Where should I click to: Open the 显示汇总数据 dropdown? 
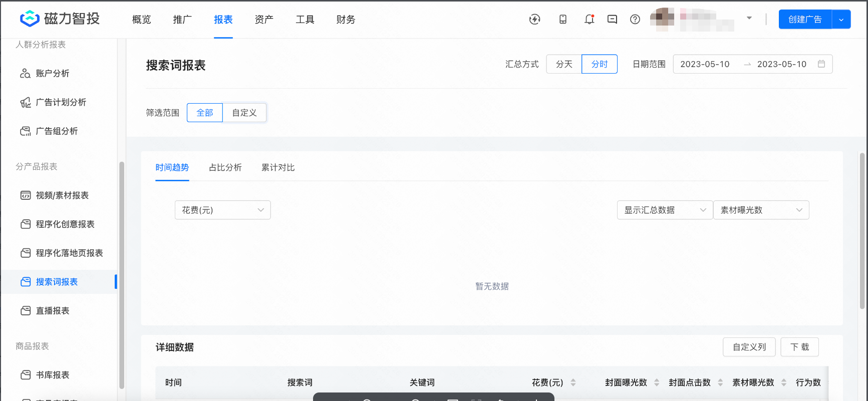tap(665, 210)
